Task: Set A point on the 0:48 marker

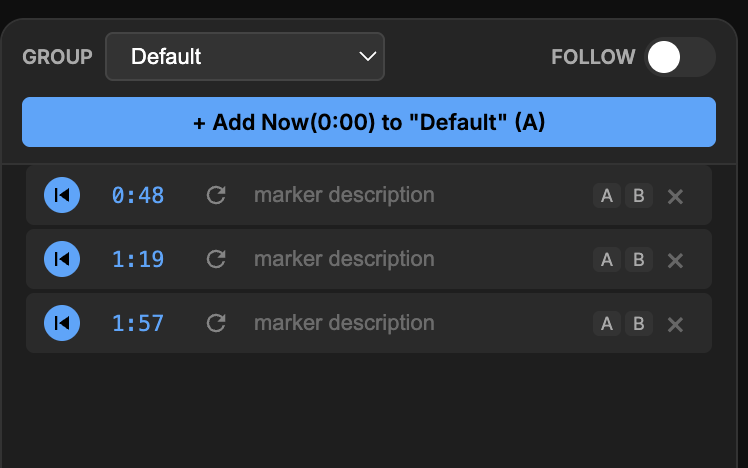Action: pyautogui.click(x=606, y=195)
